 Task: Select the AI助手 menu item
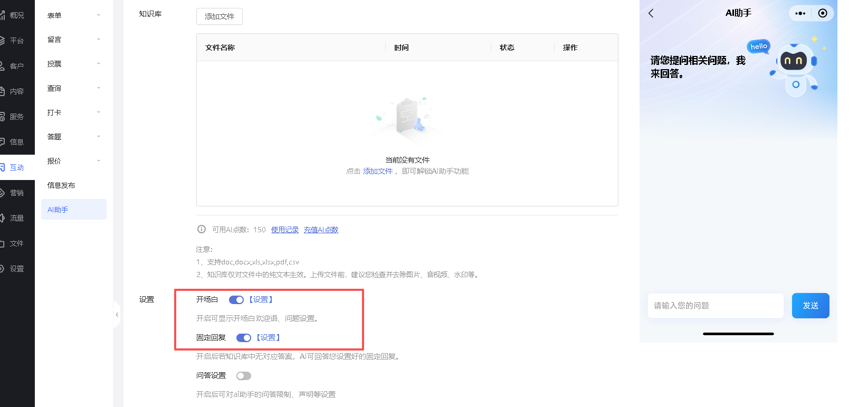tap(58, 210)
